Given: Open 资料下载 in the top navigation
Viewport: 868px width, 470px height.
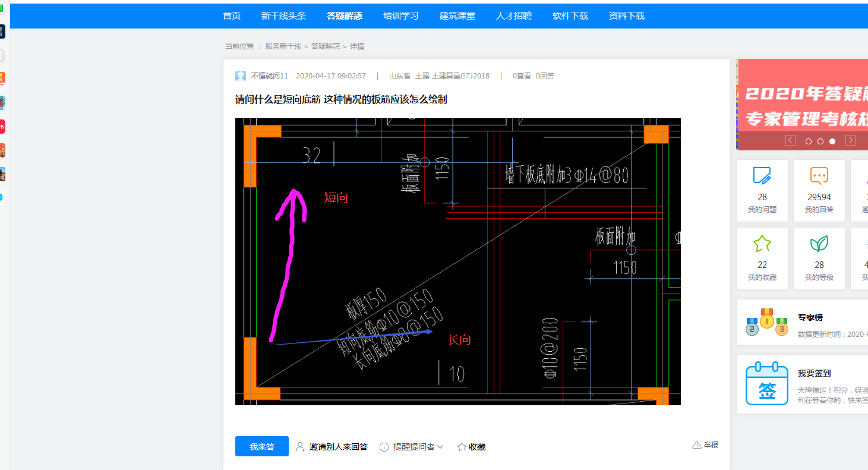Looking at the screenshot, I should pyautogui.click(x=627, y=16).
